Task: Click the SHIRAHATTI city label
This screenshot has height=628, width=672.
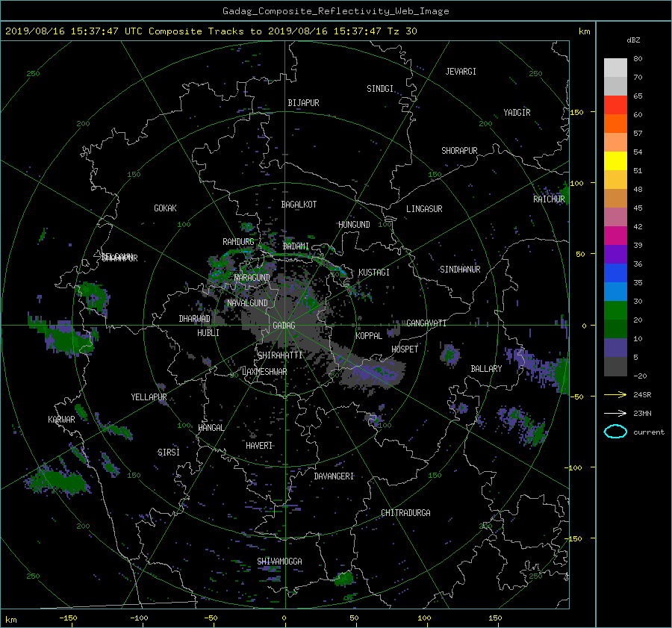Action: [280, 355]
